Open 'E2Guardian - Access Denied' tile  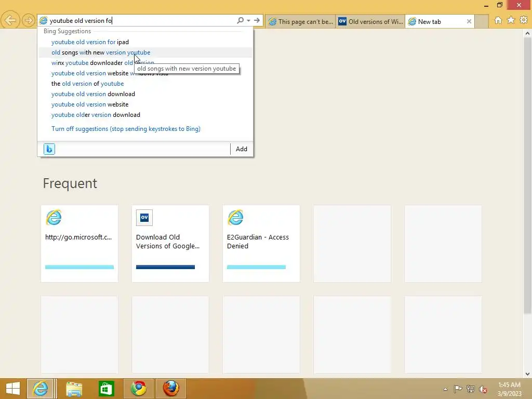point(261,244)
